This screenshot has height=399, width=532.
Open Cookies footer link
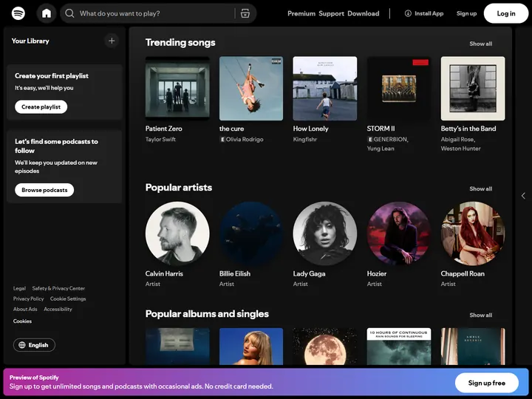[x=22, y=321]
